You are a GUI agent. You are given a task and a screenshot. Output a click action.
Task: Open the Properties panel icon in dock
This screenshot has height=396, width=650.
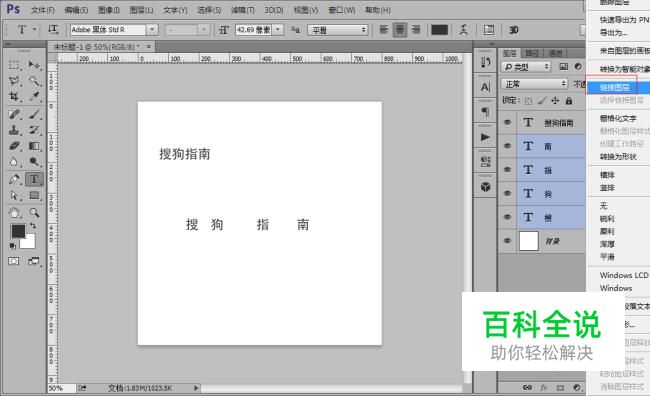tap(485, 161)
